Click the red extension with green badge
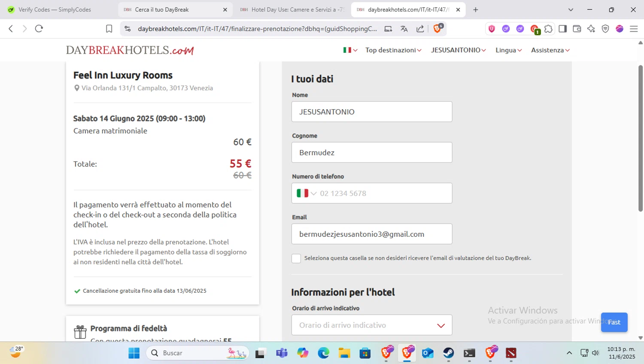Viewport: 644px width, 364px height. [x=535, y=29]
